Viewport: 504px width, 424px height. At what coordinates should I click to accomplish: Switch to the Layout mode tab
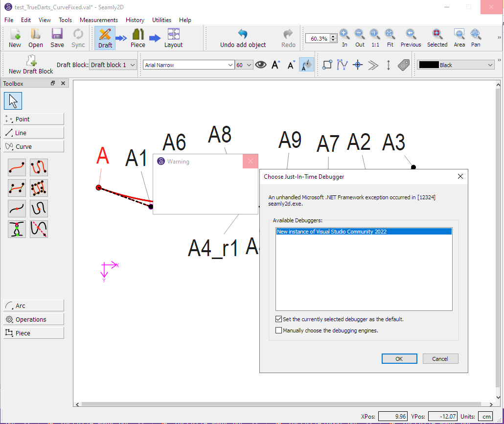[173, 38]
